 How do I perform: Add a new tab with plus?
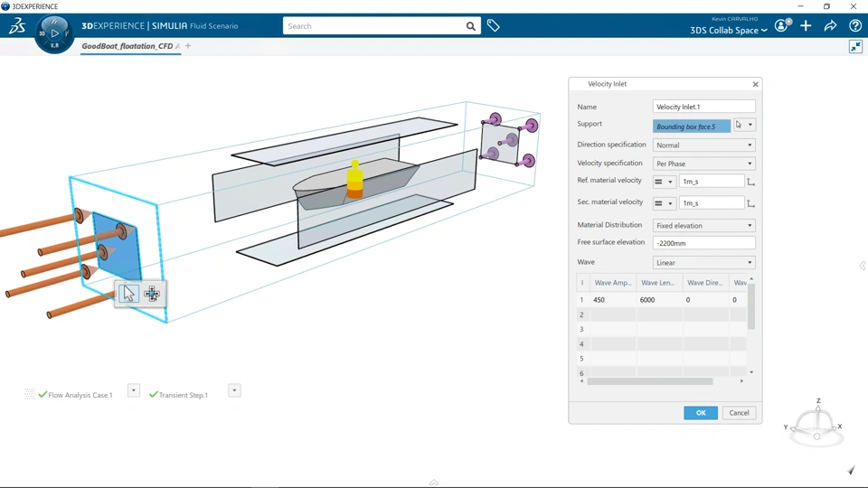188,46
